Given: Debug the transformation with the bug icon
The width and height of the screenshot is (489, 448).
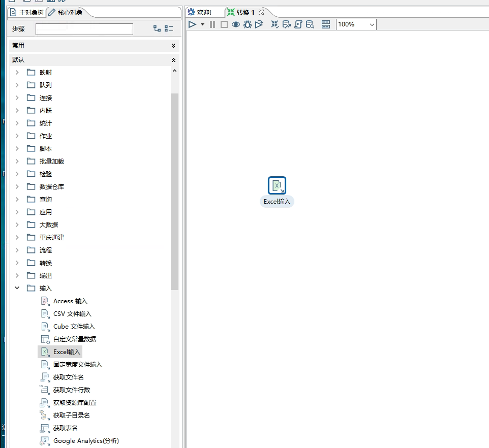Looking at the screenshot, I should click(x=248, y=24).
